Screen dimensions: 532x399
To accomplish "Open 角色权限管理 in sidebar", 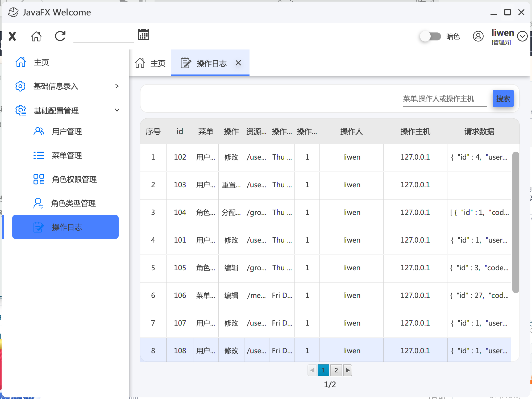I will (x=74, y=179).
